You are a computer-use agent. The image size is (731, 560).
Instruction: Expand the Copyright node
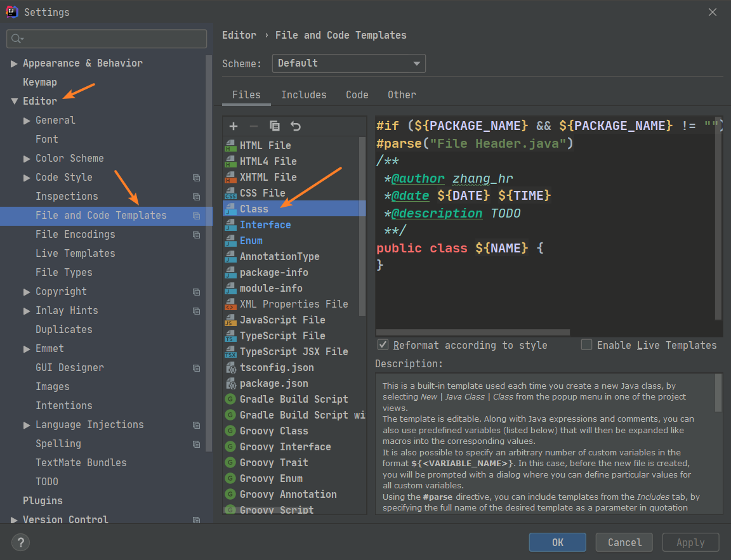pyautogui.click(x=27, y=292)
